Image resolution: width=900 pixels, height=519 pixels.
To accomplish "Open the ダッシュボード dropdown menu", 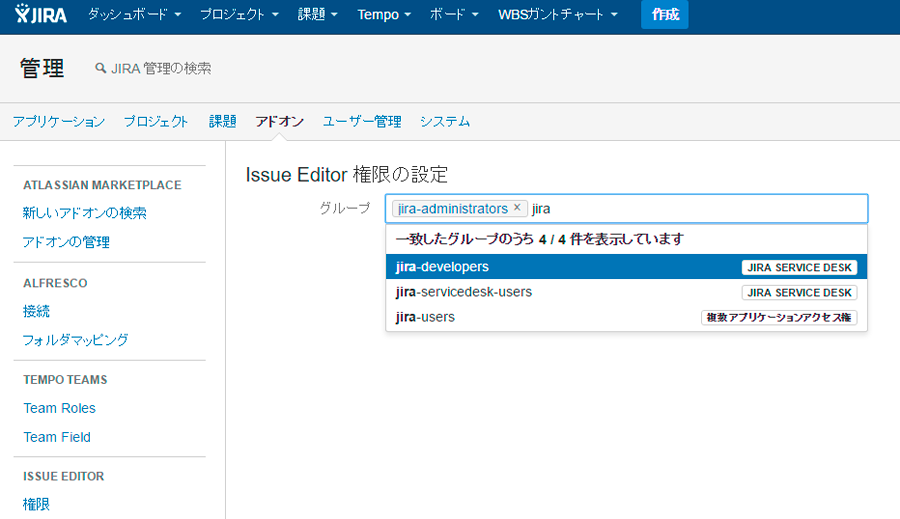I will [x=134, y=14].
